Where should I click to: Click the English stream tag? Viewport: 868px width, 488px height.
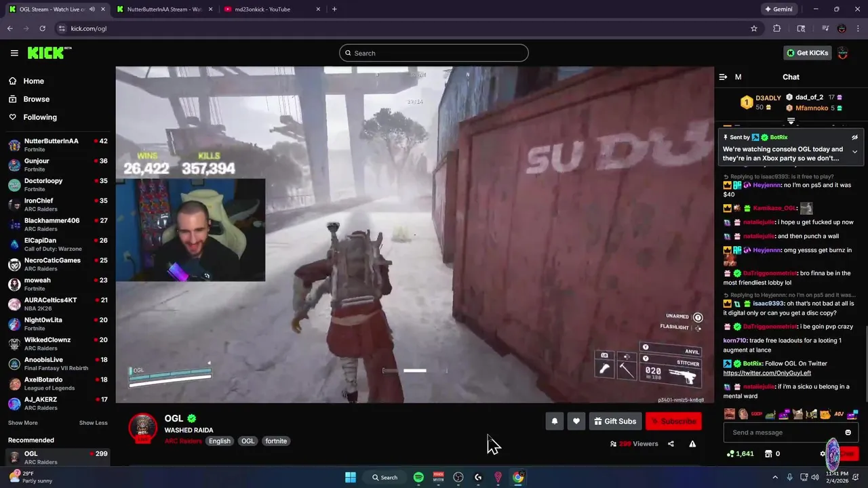[x=220, y=441]
